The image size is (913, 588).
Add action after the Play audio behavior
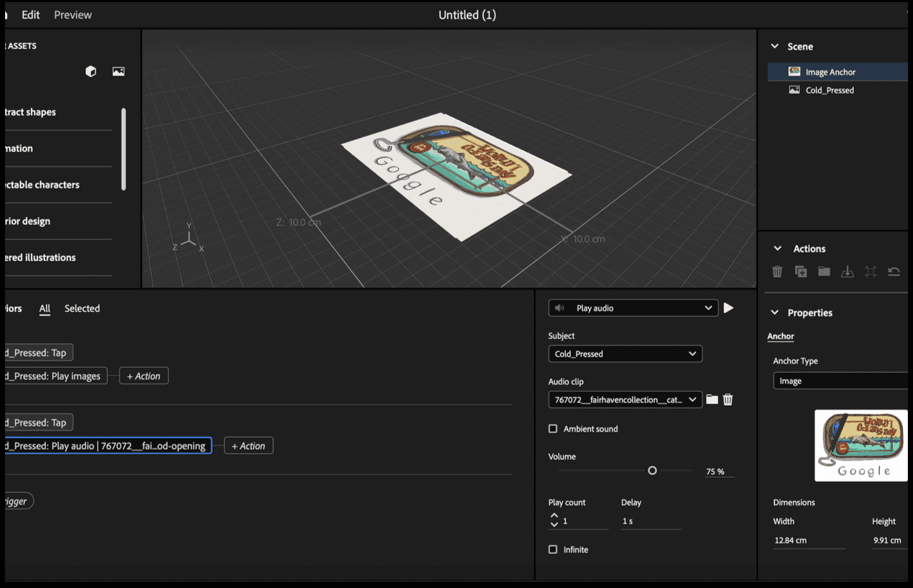249,446
